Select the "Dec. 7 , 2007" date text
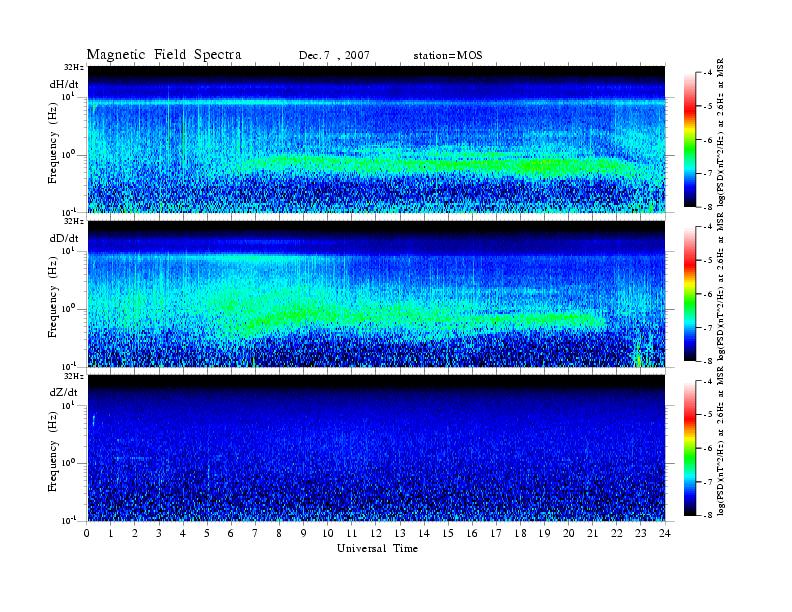 coord(334,56)
